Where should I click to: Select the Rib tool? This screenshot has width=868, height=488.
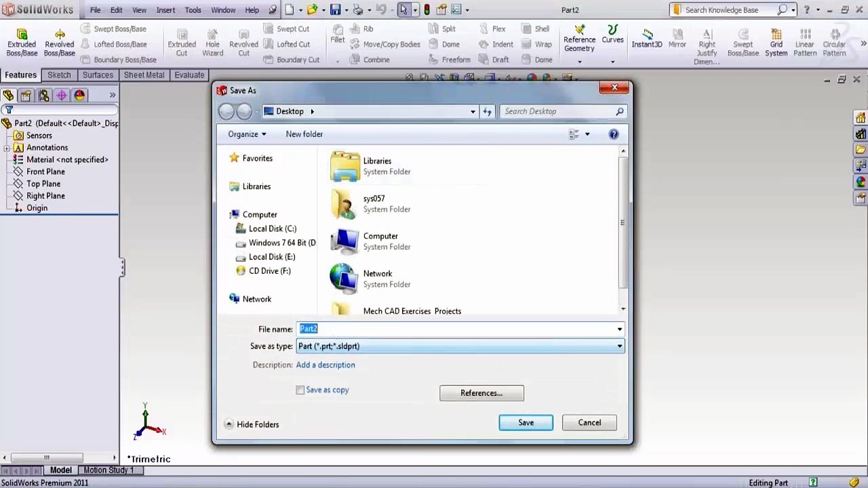click(362, 29)
